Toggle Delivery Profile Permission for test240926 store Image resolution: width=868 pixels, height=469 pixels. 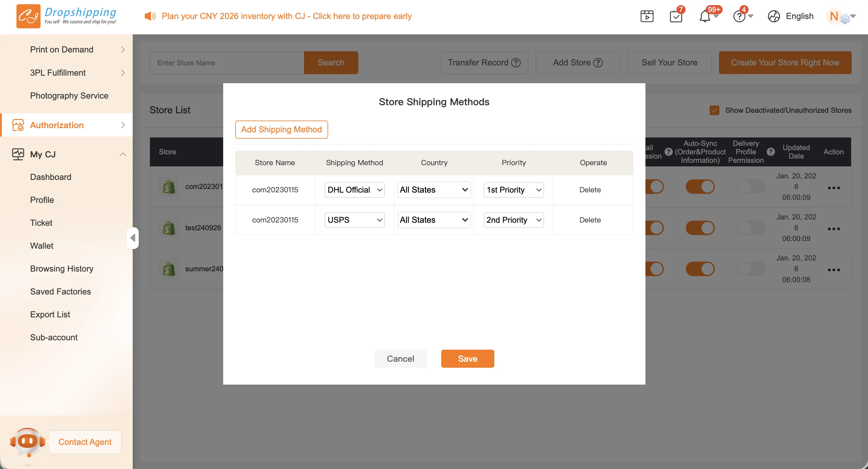click(751, 228)
